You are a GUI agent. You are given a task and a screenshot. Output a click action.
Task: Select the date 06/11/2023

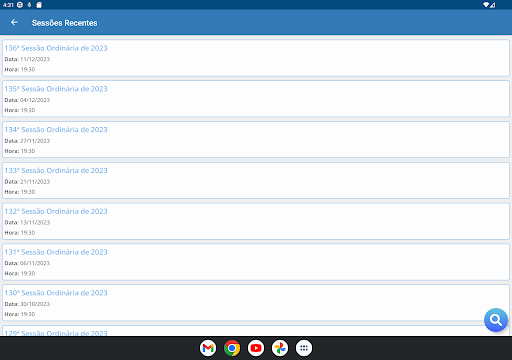pos(35,263)
